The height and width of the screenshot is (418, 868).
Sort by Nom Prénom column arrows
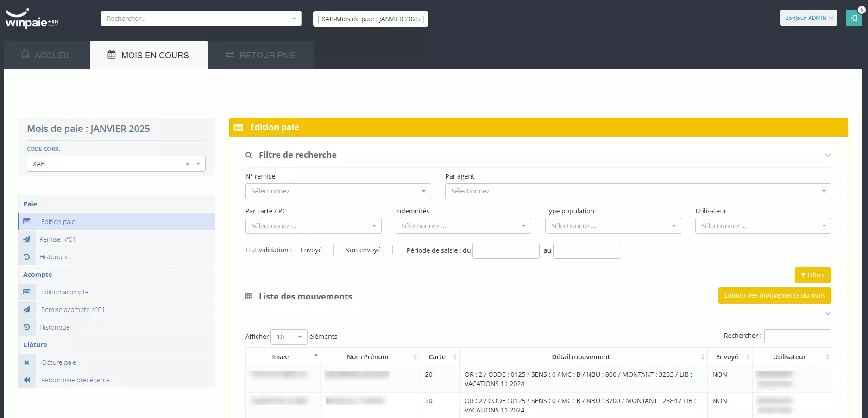(x=415, y=357)
